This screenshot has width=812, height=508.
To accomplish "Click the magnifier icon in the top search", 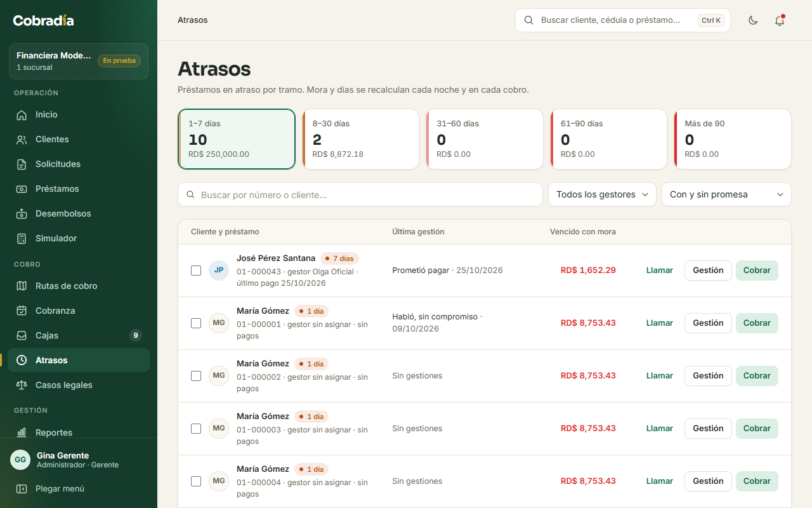I will click(x=528, y=20).
